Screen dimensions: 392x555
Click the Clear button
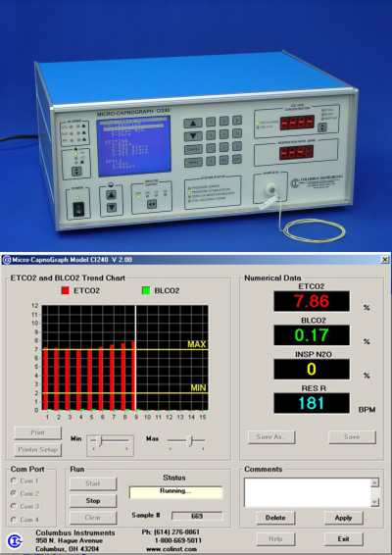(x=93, y=518)
